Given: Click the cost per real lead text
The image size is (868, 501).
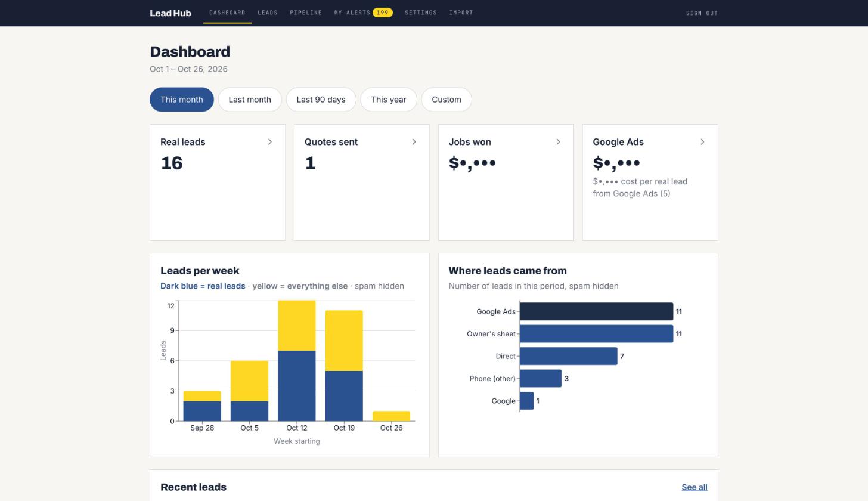Looking at the screenshot, I should pyautogui.click(x=640, y=187).
